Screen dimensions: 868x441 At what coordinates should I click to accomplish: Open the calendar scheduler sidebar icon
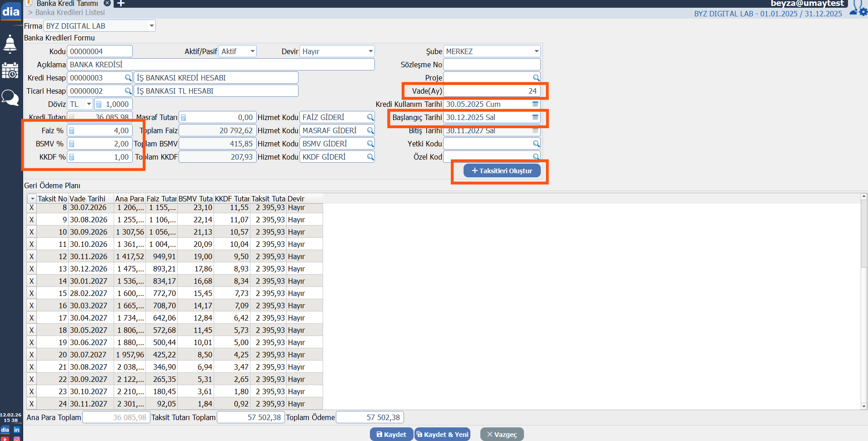tap(10, 70)
